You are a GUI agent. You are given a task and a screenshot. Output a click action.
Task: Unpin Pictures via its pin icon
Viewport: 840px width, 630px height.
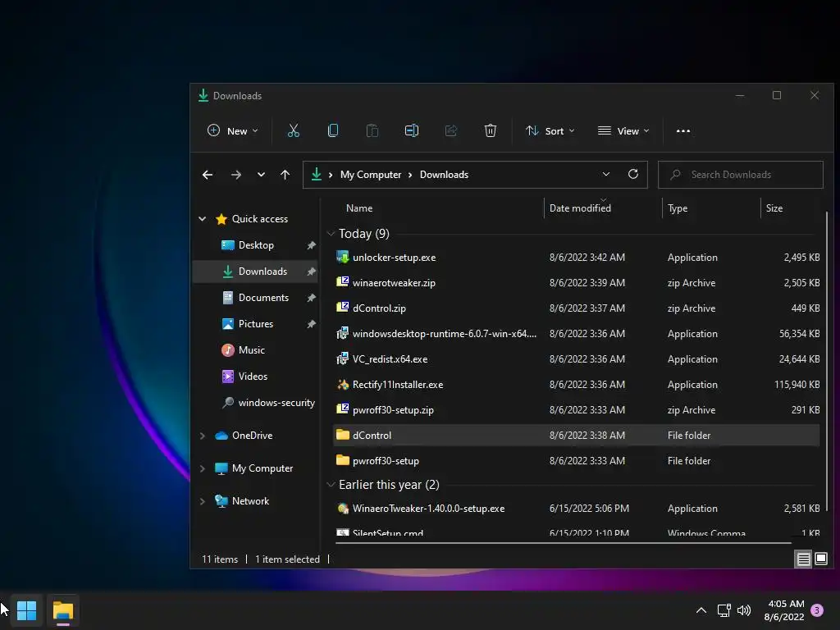(x=311, y=324)
